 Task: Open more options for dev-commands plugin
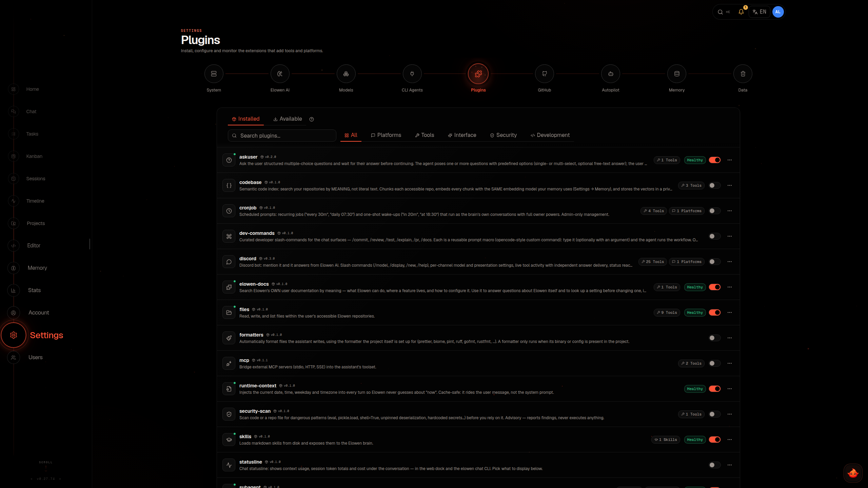730,236
